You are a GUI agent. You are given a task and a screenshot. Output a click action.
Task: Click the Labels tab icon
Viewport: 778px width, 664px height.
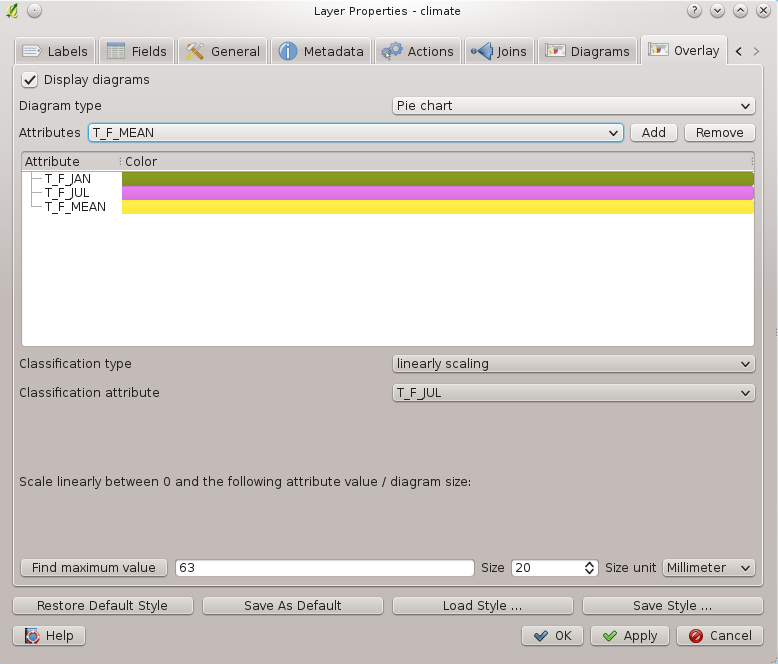coord(32,51)
